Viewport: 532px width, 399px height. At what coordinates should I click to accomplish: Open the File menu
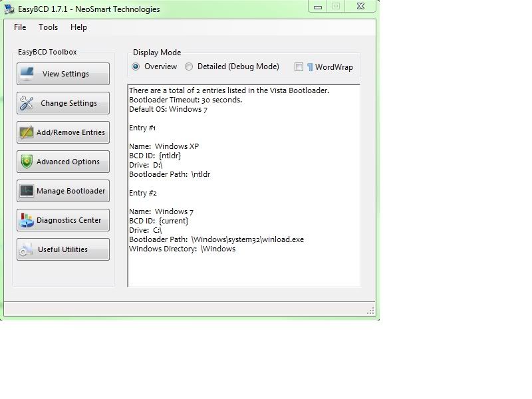(20, 27)
